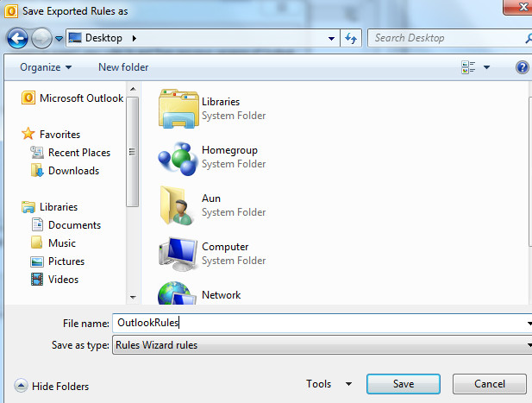Click the Outlook icon in title bar

click(x=11, y=11)
